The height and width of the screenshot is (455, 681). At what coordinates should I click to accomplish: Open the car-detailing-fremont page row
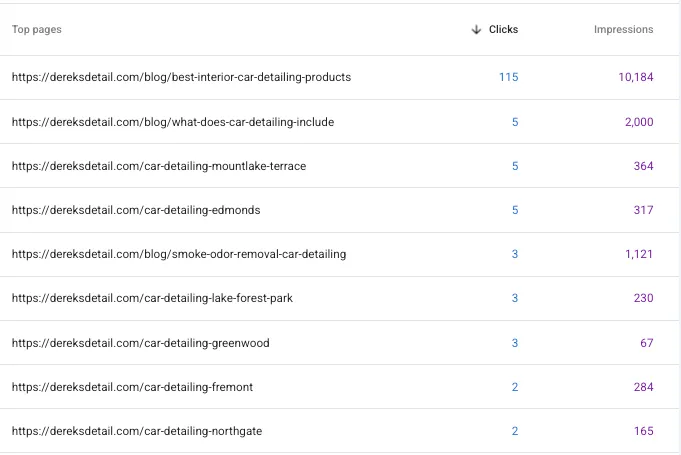coord(340,387)
